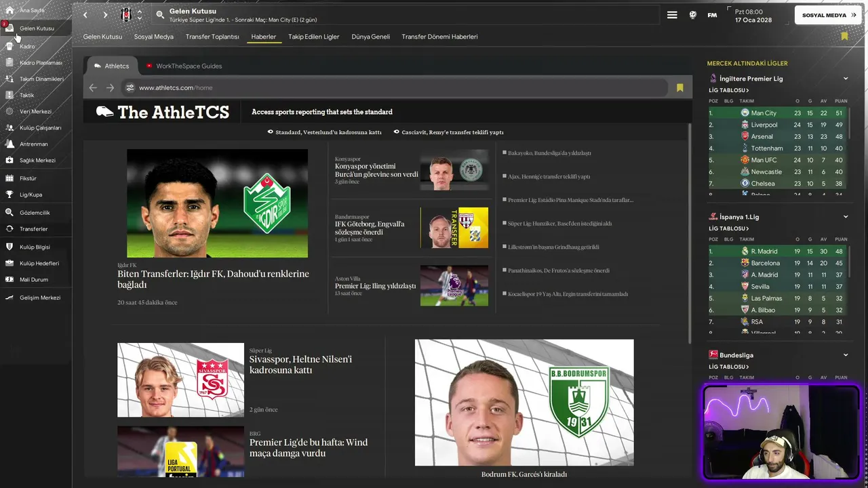Select Man City row in Premier Lig table
Viewport: 868px width, 488px height.
coord(778,113)
